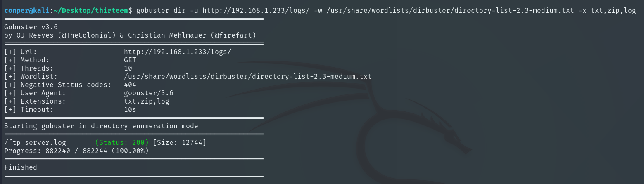Click the -x txt,zip,log argument
644x184 pixels.
[609, 10]
